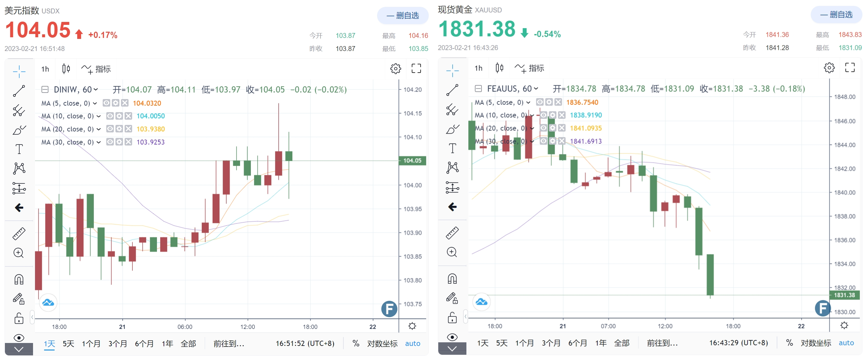
Task: Enter fullscreen on gold chart
Action: coord(849,68)
